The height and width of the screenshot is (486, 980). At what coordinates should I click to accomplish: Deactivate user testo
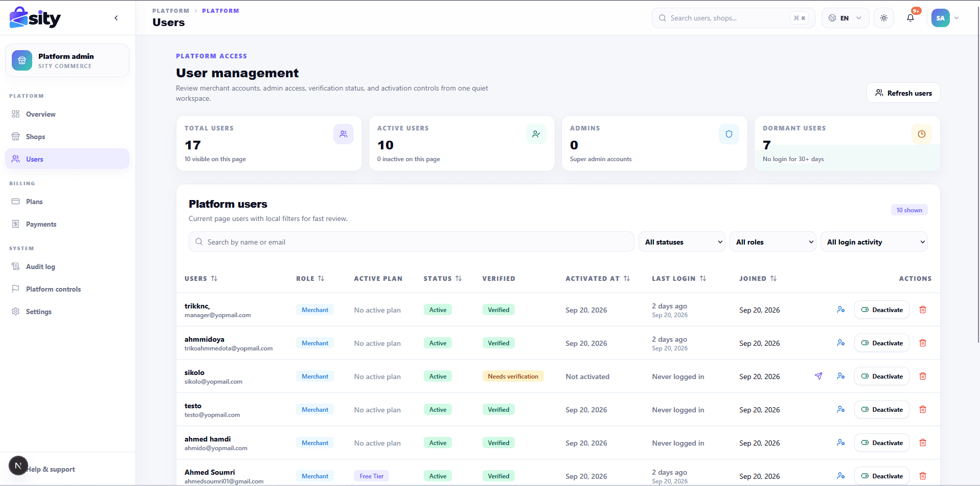coord(882,409)
